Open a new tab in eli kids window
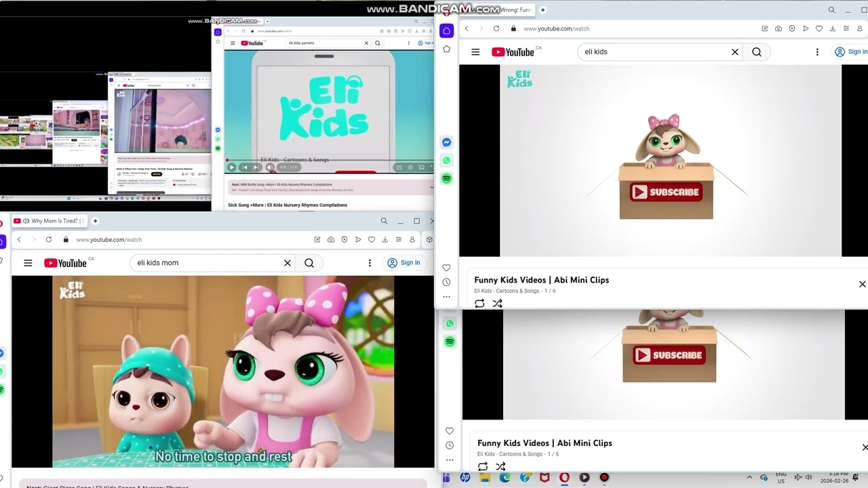 click(x=542, y=10)
